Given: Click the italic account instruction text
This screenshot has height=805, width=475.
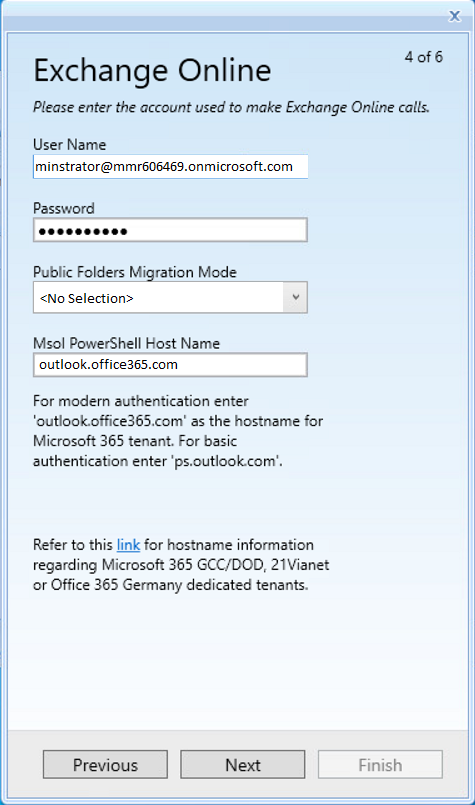Looking at the screenshot, I should [231, 107].
